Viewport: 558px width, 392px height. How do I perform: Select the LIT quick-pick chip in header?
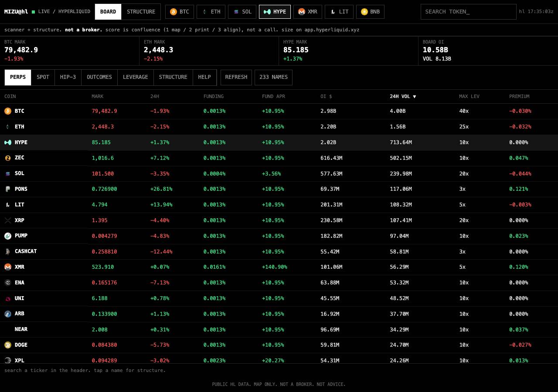[x=339, y=12]
